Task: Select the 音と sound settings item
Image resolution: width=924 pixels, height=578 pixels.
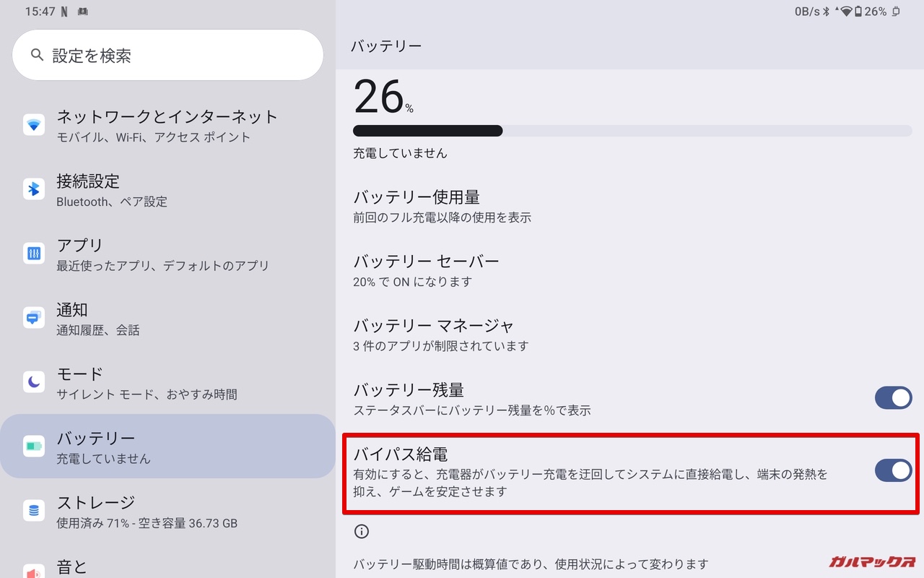Action: click(x=167, y=567)
